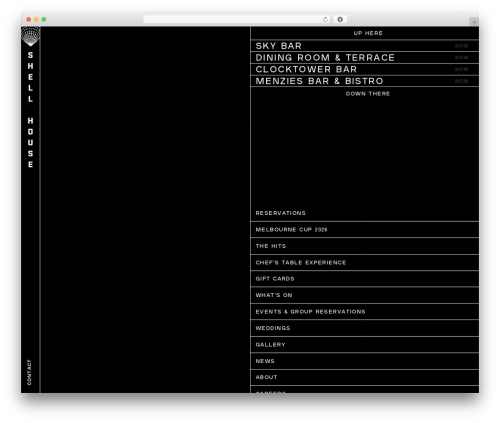The height and width of the screenshot is (423, 500).
Task: Maximize the browser window with green button
Action: point(44,20)
